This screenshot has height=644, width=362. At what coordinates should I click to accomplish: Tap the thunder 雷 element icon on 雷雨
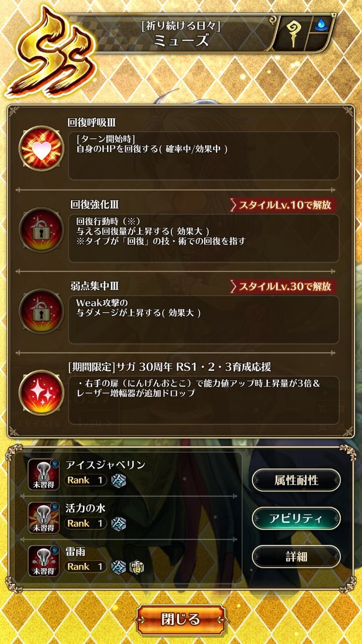pyautogui.click(x=136, y=567)
